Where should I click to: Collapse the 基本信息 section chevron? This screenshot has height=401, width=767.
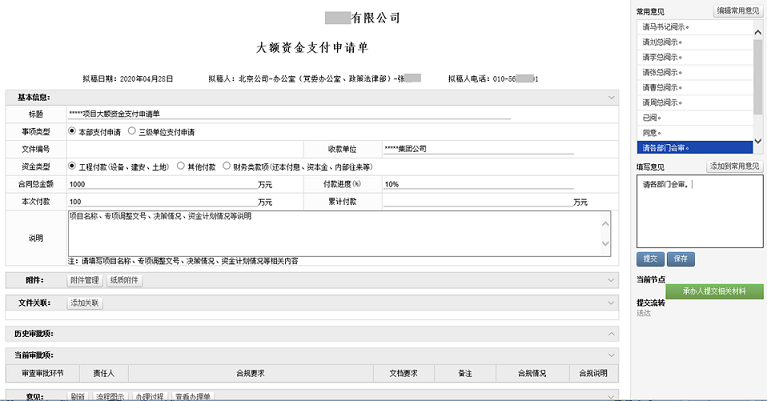pos(611,97)
